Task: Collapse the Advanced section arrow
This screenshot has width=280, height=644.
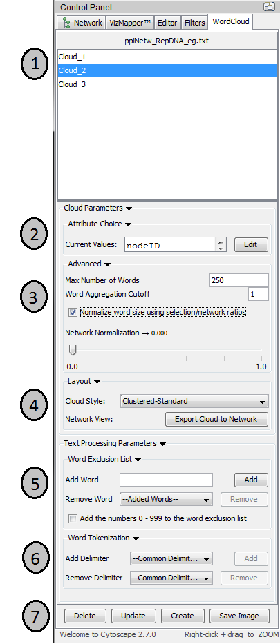Action: point(107,264)
